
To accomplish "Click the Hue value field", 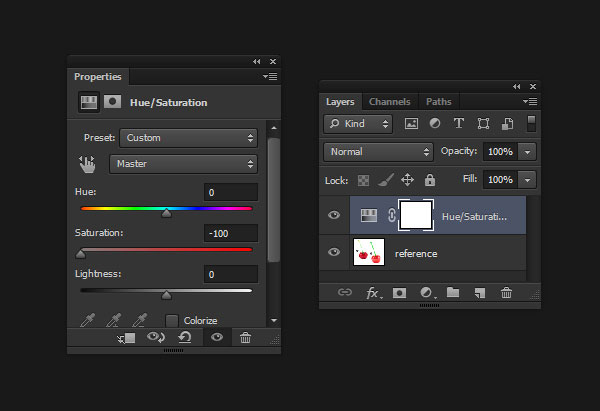I will pyautogui.click(x=231, y=192).
